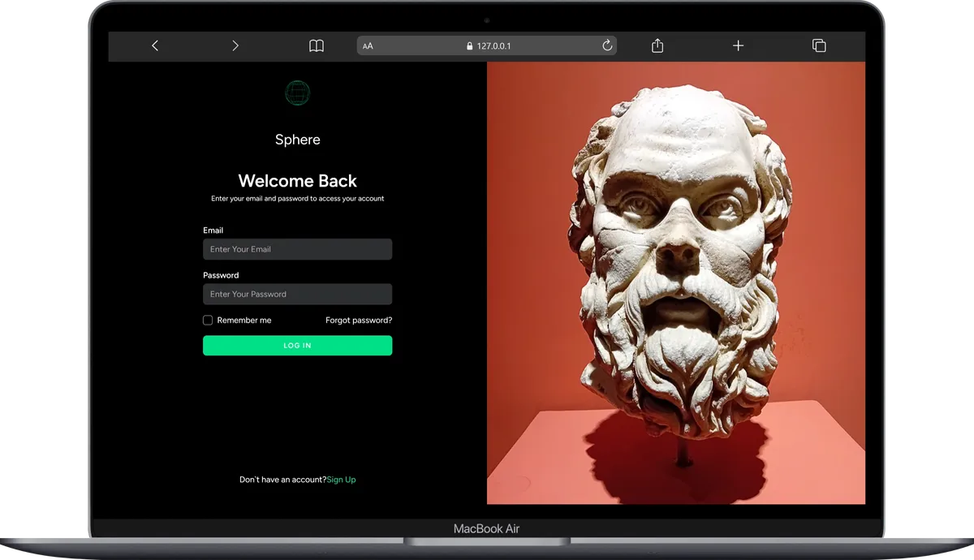Open the aA text size menu
Viewport: 974px width, 560px height.
click(368, 46)
